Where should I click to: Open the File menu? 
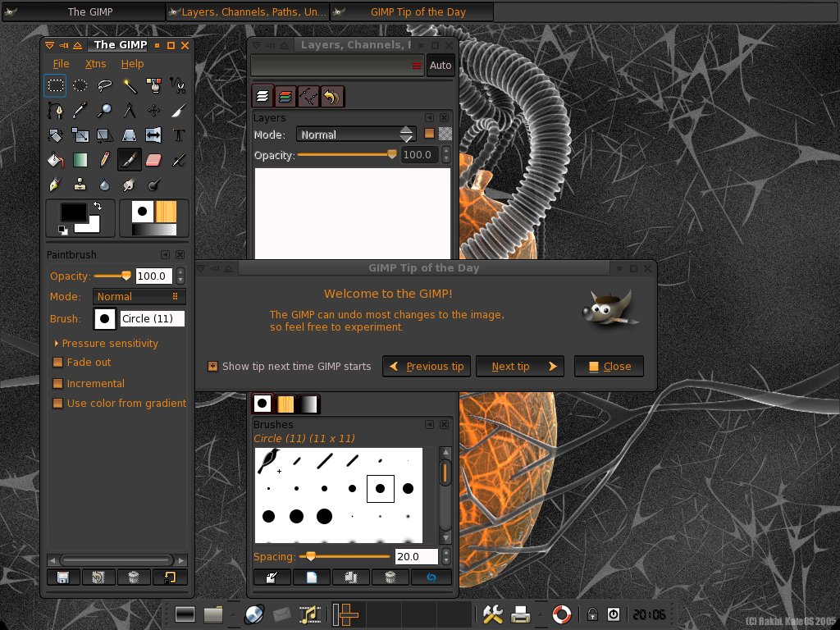click(61, 64)
